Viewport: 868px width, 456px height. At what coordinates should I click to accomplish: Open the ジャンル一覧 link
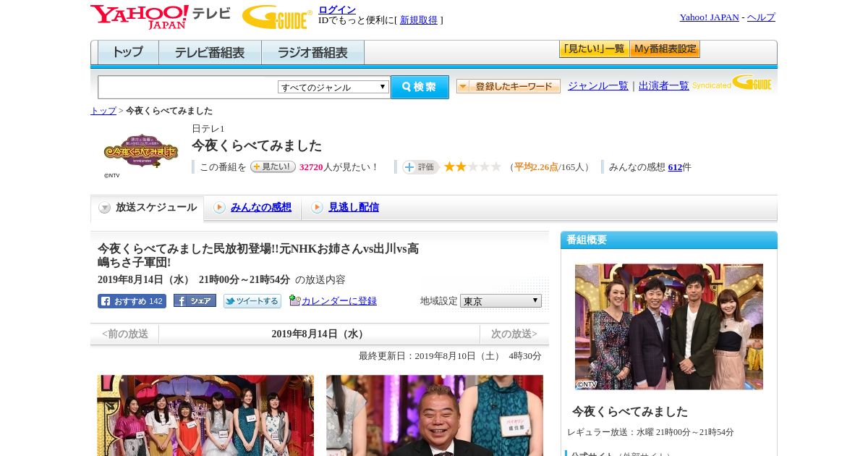[598, 86]
